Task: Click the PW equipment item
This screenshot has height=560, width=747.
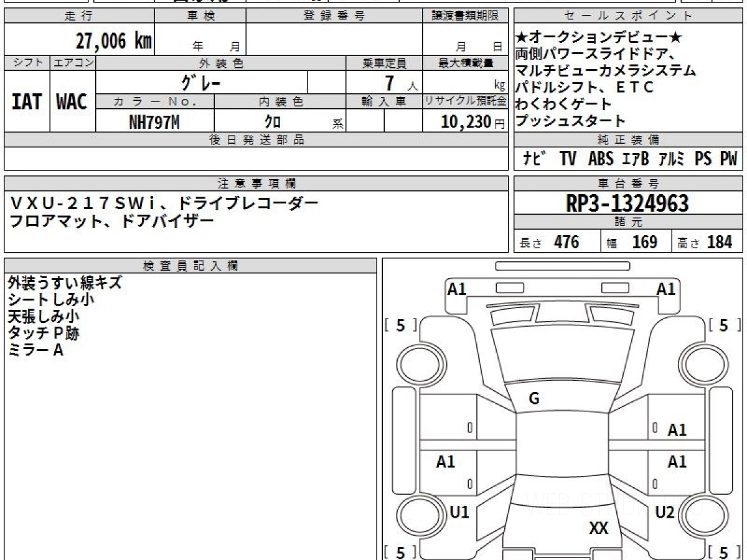Action: point(728,159)
